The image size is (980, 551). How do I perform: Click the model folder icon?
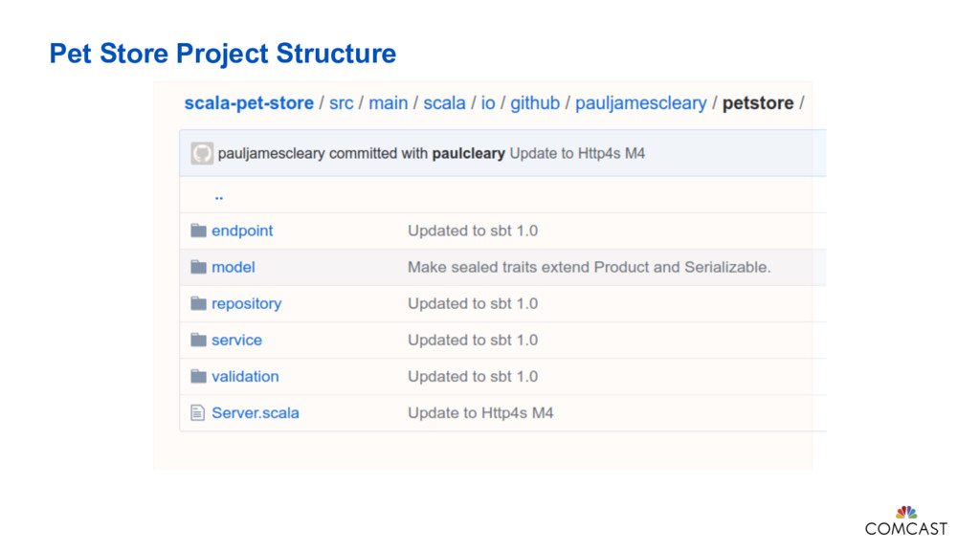198,267
